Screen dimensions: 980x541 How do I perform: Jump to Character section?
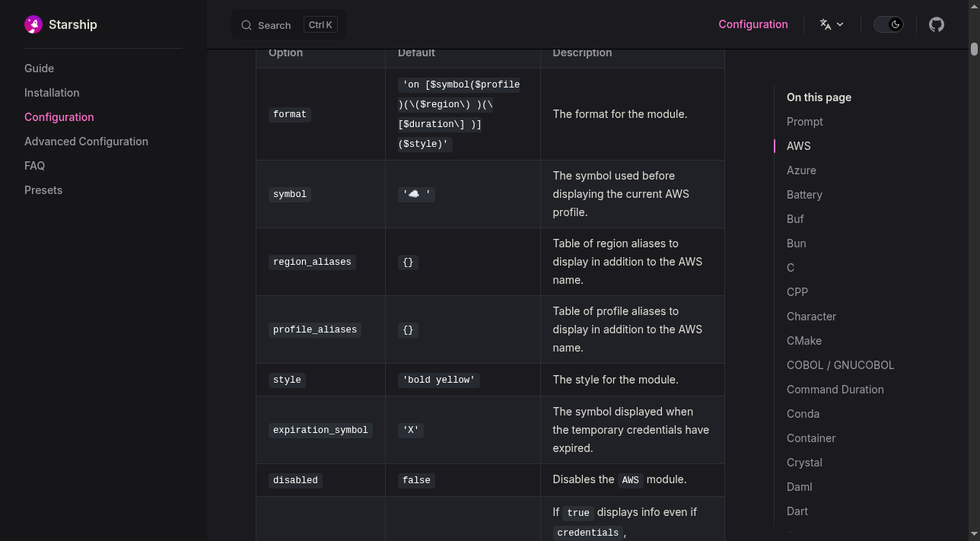[x=811, y=317]
